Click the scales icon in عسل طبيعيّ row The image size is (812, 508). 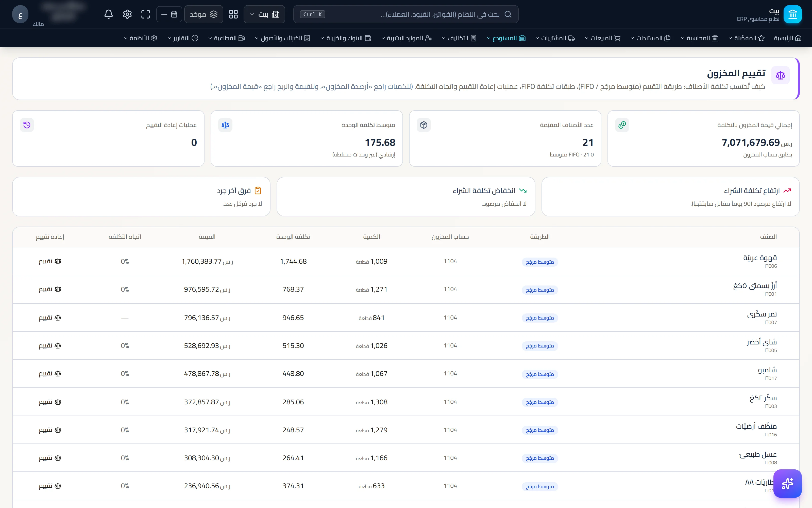[x=58, y=458]
